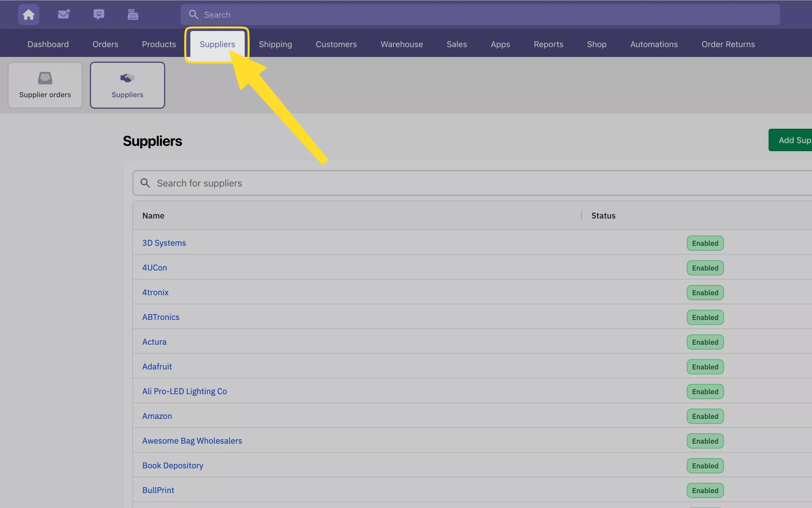
Task: Click Enabled badge for Ali Pro-LED Lighting Co
Action: click(705, 391)
